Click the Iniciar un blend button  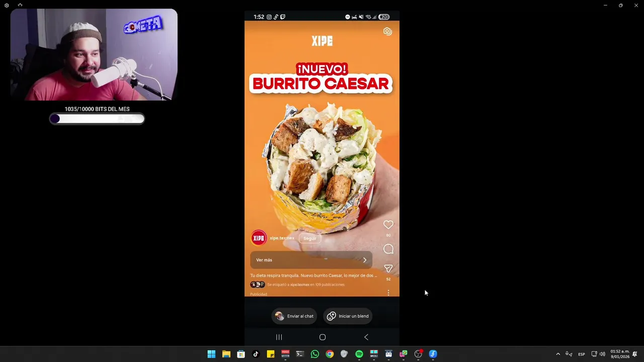point(348,316)
